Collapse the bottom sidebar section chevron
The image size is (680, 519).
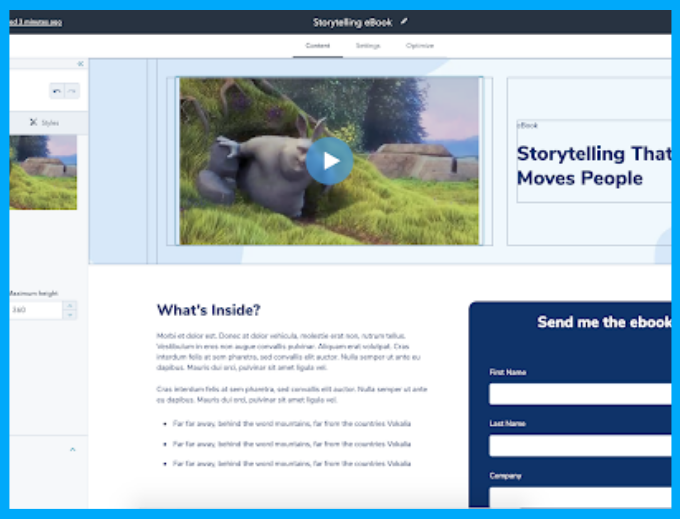point(72,450)
